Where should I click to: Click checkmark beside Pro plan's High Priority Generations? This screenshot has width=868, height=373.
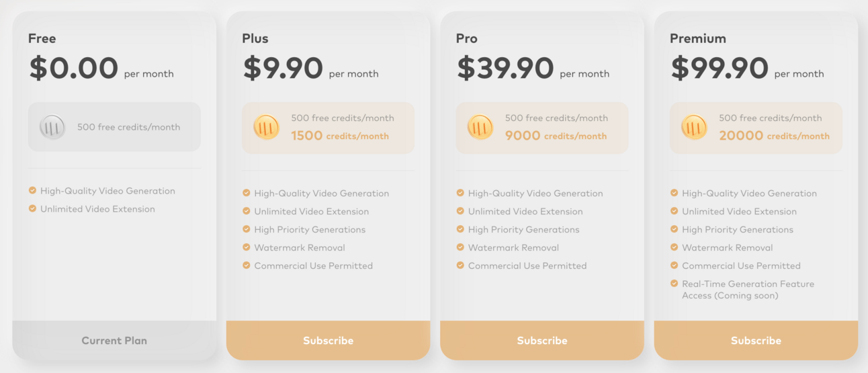pos(460,229)
